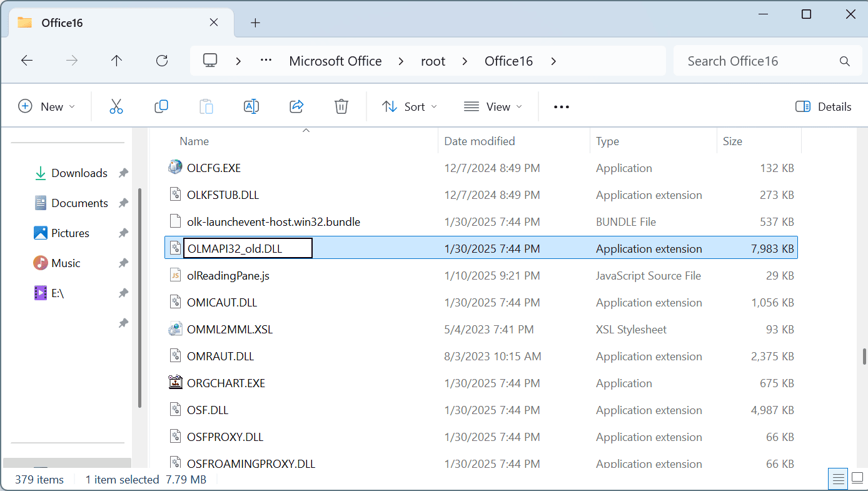Click the olReadingPane.js file icon
The width and height of the screenshot is (868, 491).
(176, 275)
